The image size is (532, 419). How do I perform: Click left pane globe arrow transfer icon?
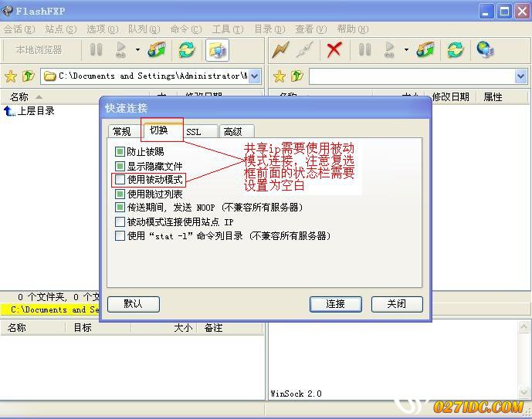click(x=157, y=50)
